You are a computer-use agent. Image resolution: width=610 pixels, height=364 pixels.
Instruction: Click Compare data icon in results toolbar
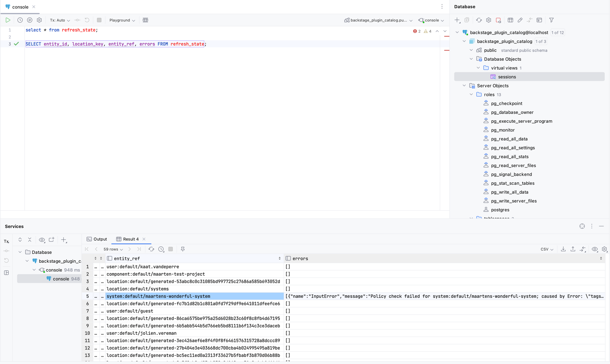click(x=583, y=249)
